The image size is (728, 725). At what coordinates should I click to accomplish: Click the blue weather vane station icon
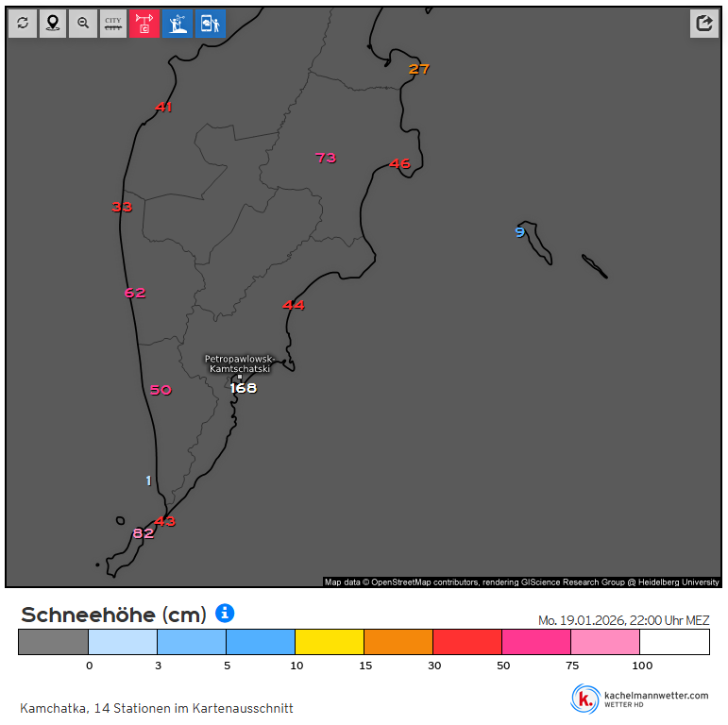[x=177, y=23]
